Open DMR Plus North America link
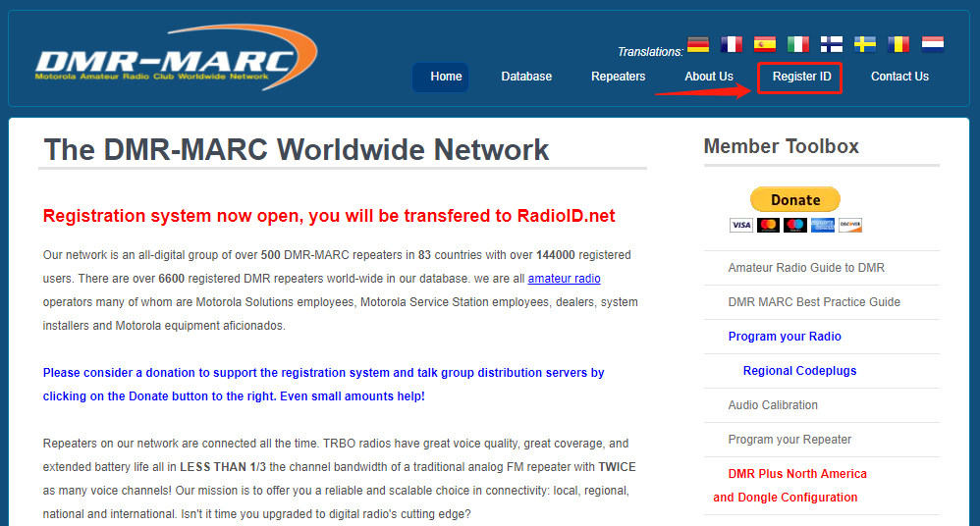980x526 pixels. coord(790,486)
